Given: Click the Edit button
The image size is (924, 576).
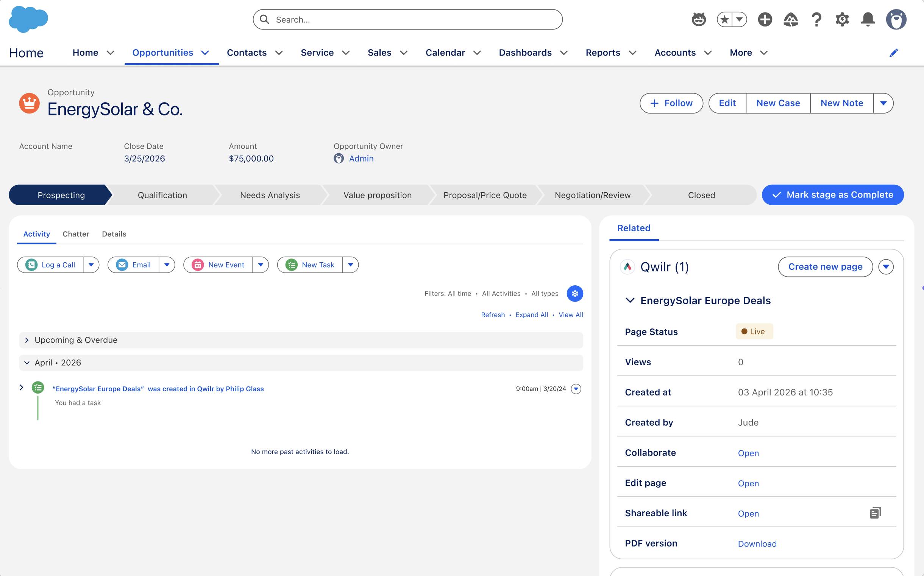Looking at the screenshot, I should 727,103.
